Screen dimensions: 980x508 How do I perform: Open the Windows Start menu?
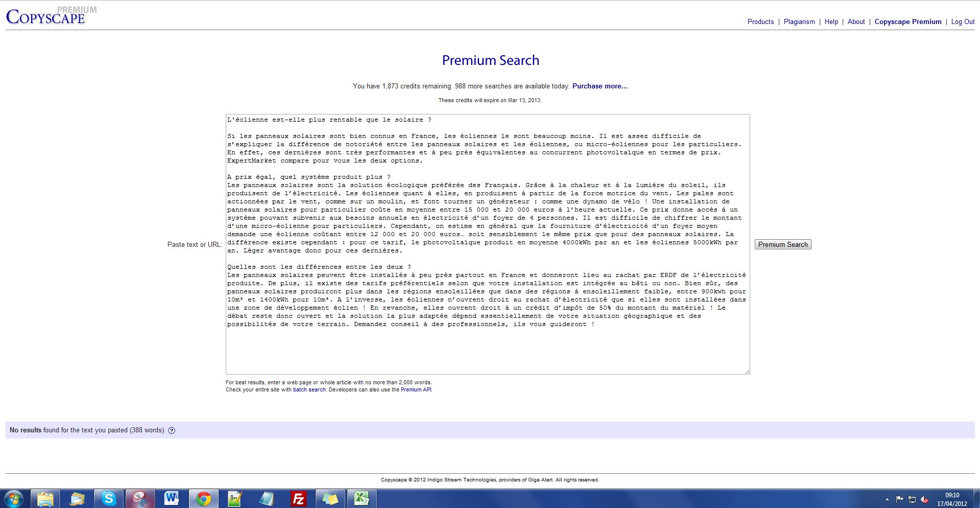(14, 498)
